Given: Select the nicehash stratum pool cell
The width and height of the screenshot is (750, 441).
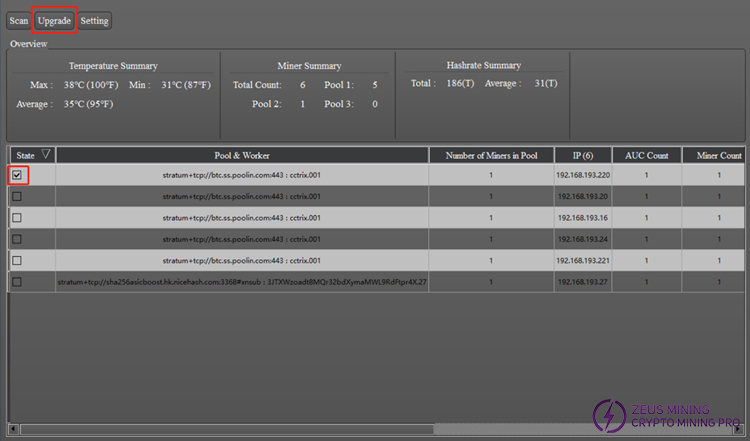Looking at the screenshot, I should pyautogui.click(x=242, y=283).
